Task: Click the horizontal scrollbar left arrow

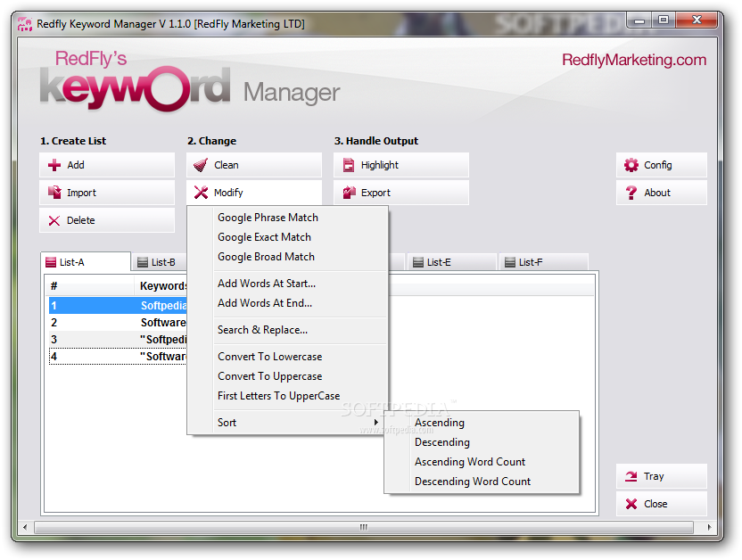Action: pyautogui.click(x=25, y=527)
